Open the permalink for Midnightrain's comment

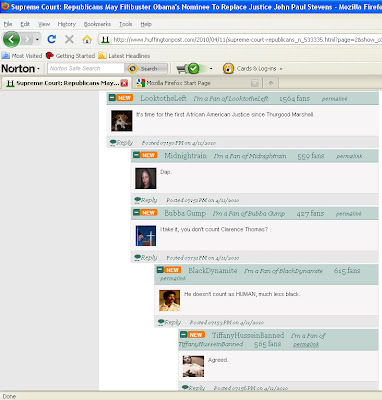(x=349, y=156)
